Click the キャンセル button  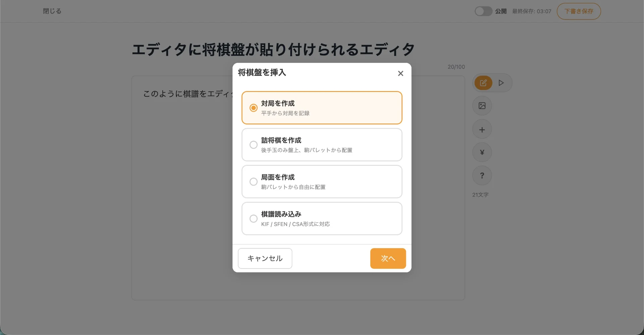(x=265, y=258)
